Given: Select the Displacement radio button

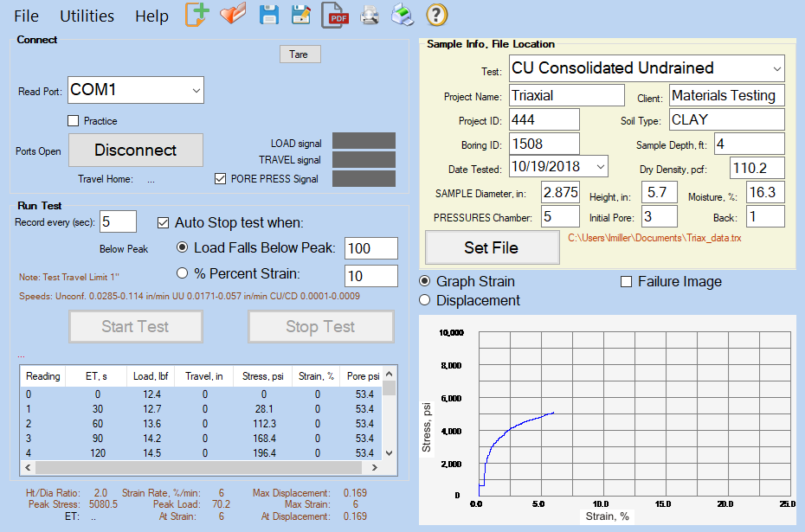Looking at the screenshot, I should click(425, 300).
